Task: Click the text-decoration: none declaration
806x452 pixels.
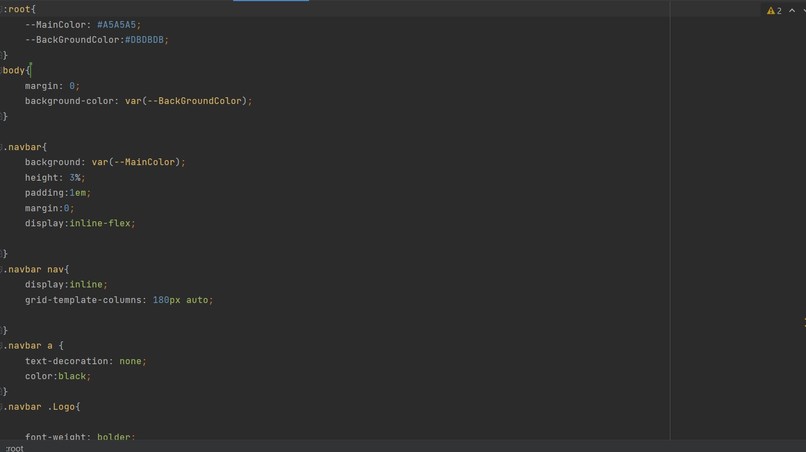Action: [x=85, y=361]
